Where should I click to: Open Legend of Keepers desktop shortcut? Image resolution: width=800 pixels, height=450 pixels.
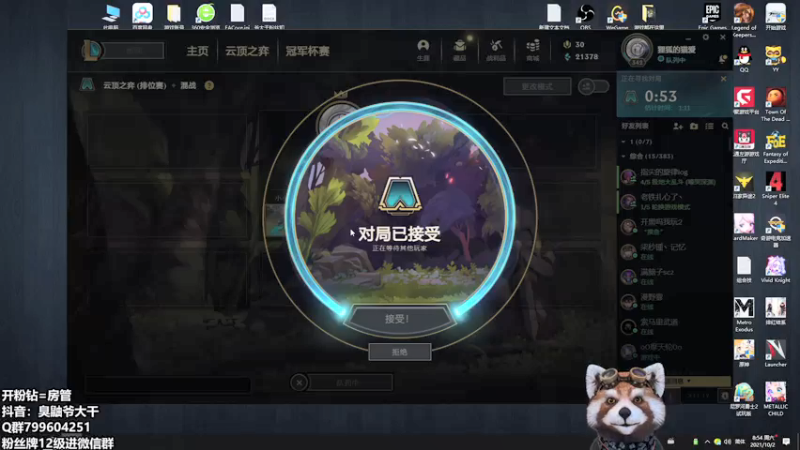(x=744, y=20)
